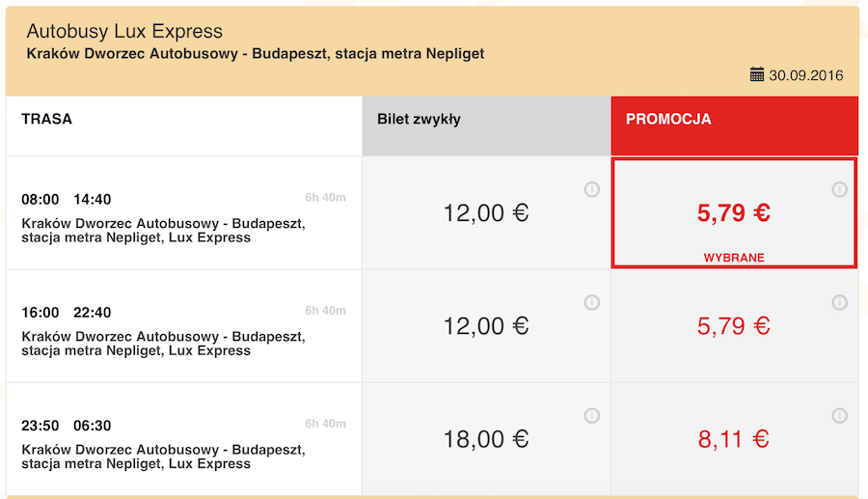
Task: View info icon for 23:50 regular ticket
Action: tap(592, 416)
